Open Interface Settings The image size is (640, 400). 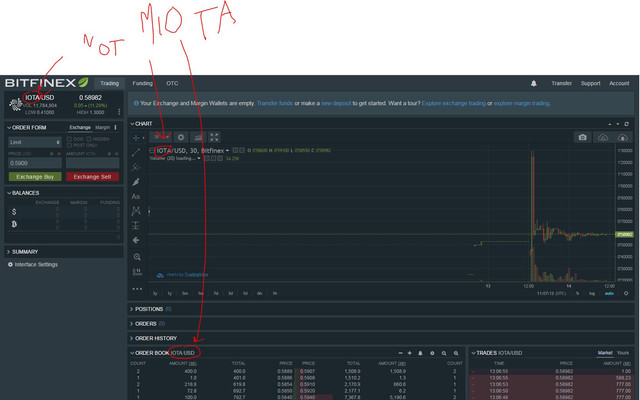point(33,264)
